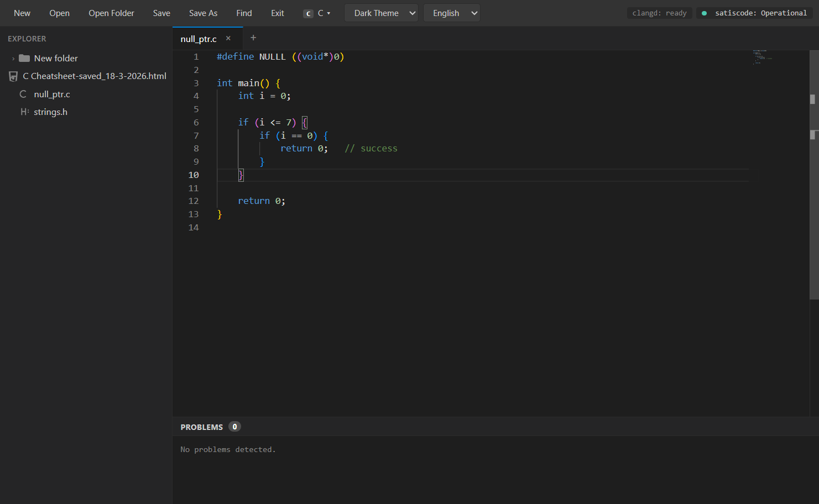Click the int i = 0; statement

pyautogui.click(x=264, y=96)
